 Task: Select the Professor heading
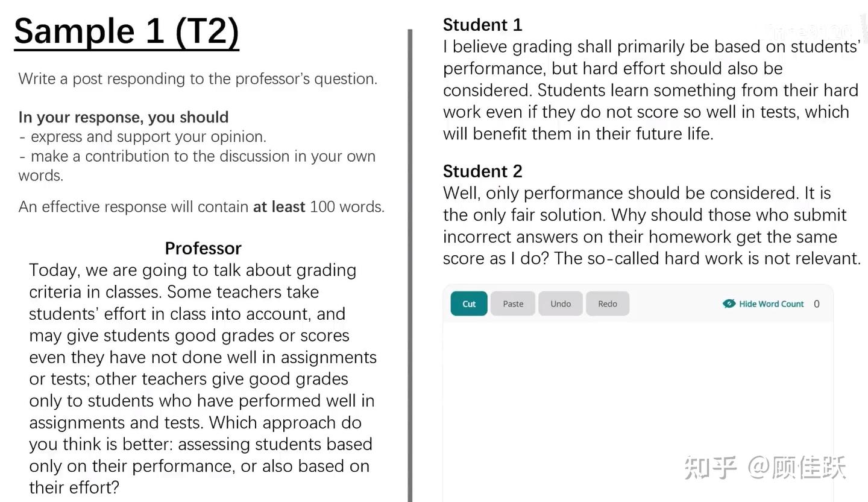pyautogui.click(x=203, y=248)
